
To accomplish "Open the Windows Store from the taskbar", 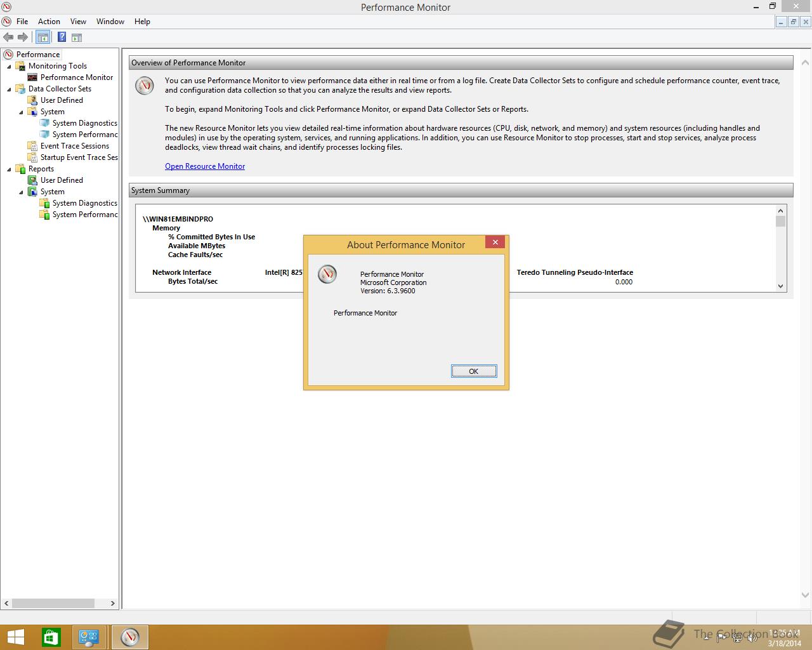I will [x=50, y=637].
